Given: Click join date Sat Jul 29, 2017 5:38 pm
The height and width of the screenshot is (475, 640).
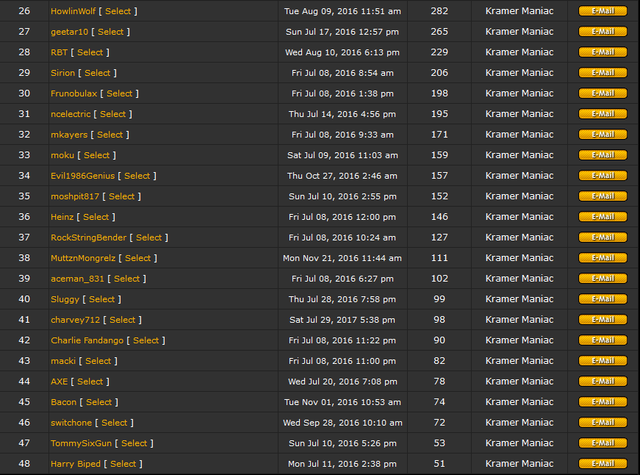Looking at the screenshot, I should tap(342, 320).
